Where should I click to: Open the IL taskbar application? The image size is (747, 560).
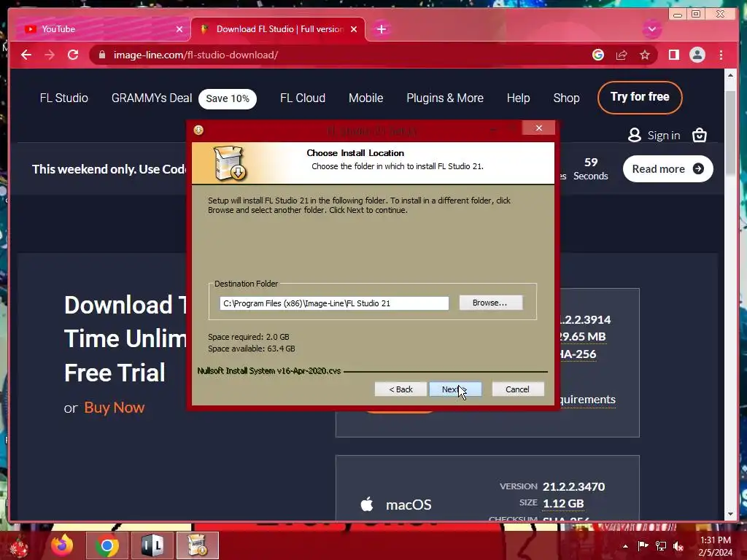point(152,545)
